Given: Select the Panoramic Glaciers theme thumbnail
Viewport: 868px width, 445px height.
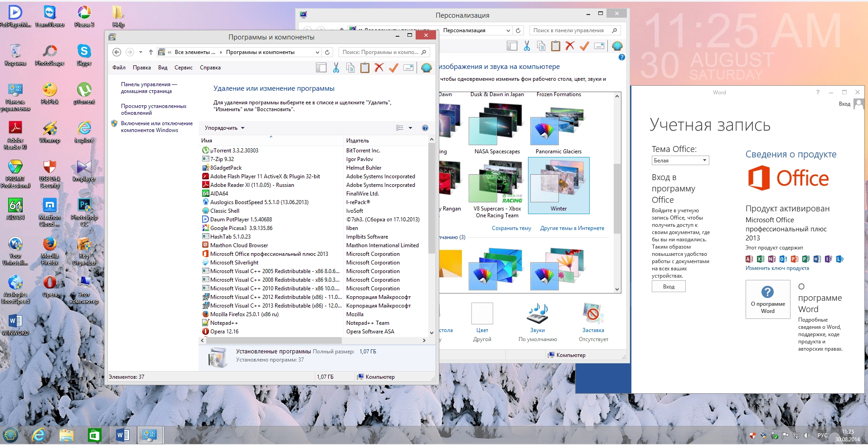Looking at the screenshot, I should [x=558, y=128].
